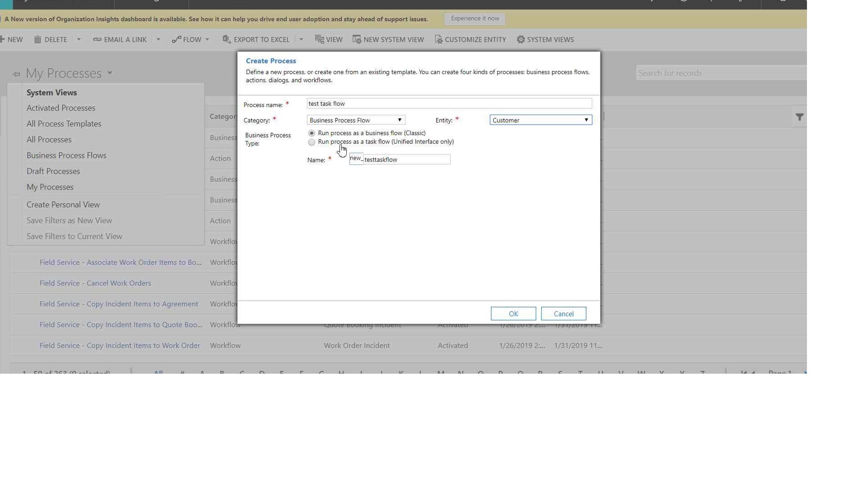Click the Delete trash icon in toolbar
The height and width of the screenshot is (488, 868).
coord(38,40)
